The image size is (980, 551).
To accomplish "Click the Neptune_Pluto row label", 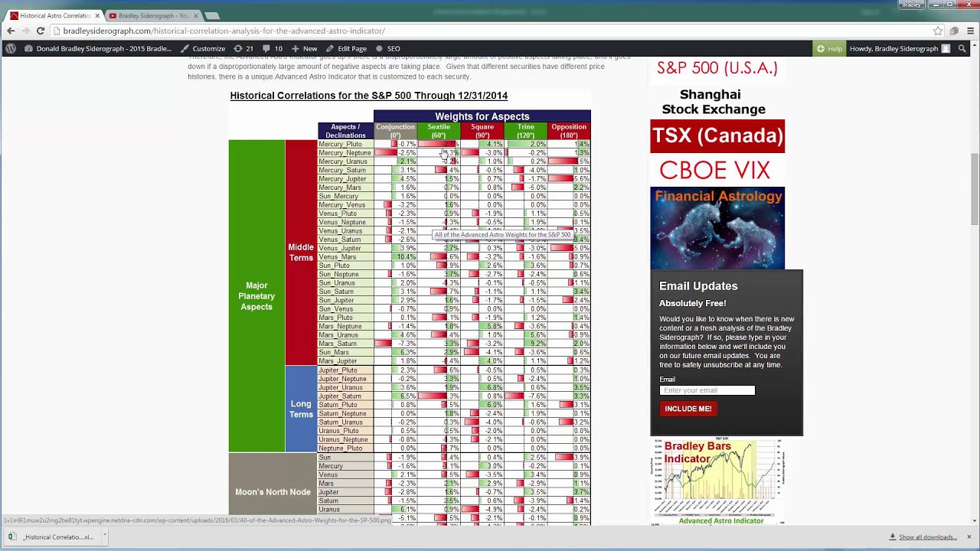I will pyautogui.click(x=345, y=448).
